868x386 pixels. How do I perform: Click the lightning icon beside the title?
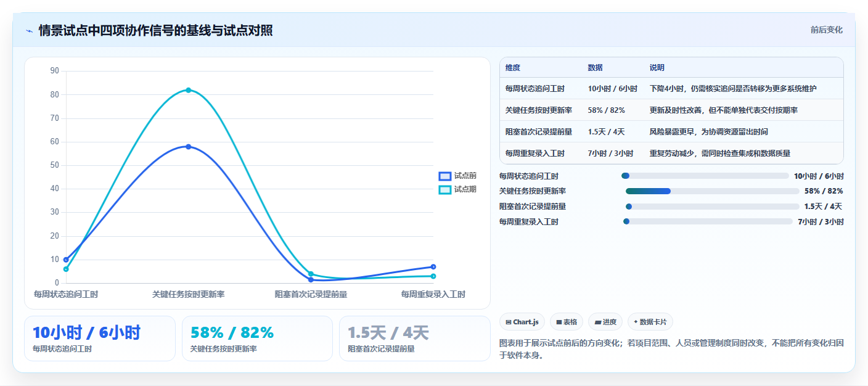coord(29,31)
